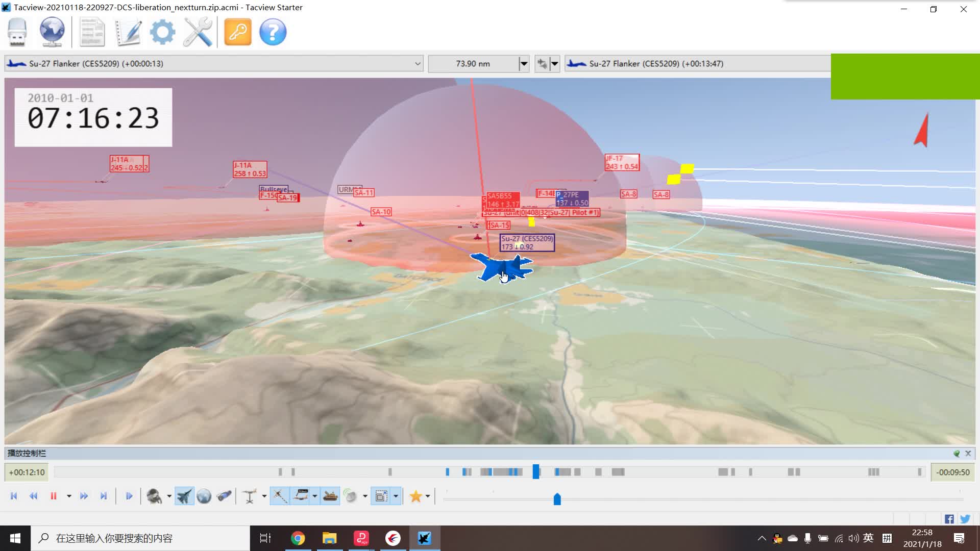The width and height of the screenshot is (980, 551).
Task: Click the +00:12:10 elapsed time field
Action: 27,472
